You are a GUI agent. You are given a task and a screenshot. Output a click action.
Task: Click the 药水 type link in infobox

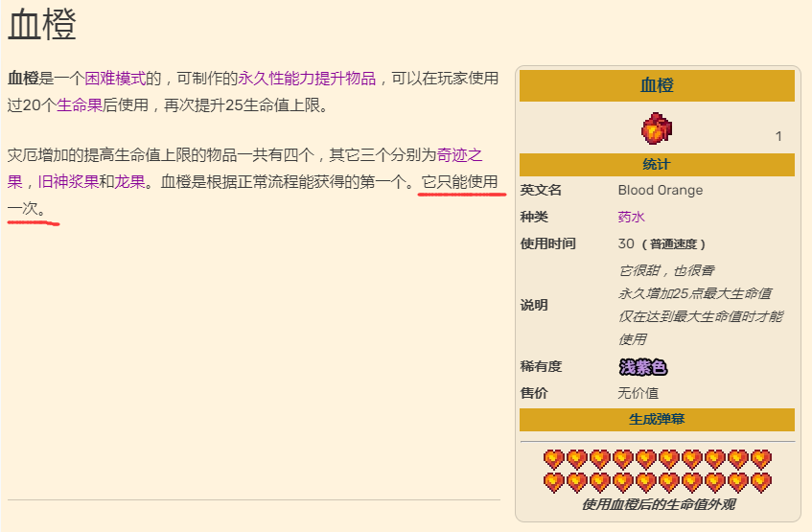pyautogui.click(x=631, y=218)
